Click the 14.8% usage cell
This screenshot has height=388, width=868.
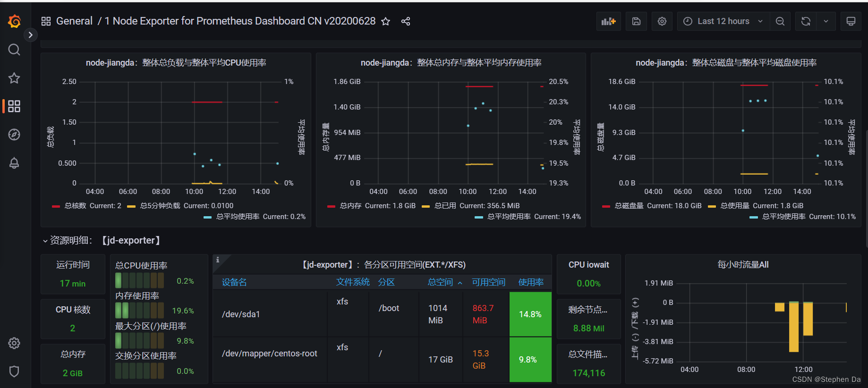click(x=530, y=314)
